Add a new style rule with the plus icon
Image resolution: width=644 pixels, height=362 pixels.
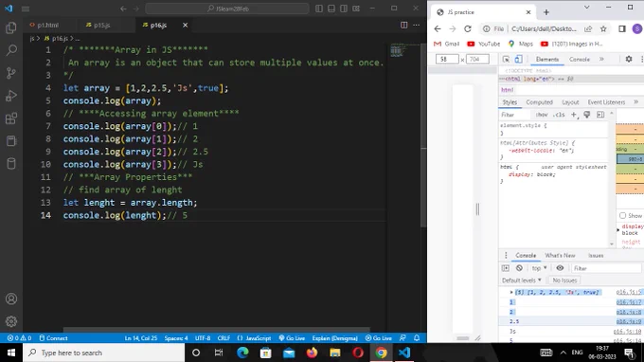coord(574,115)
